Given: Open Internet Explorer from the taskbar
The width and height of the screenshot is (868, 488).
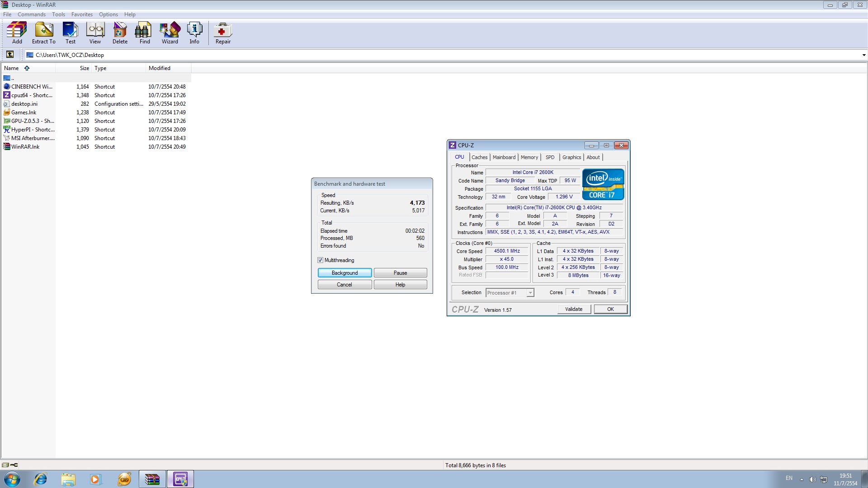Looking at the screenshot, I should coord(41,479).
